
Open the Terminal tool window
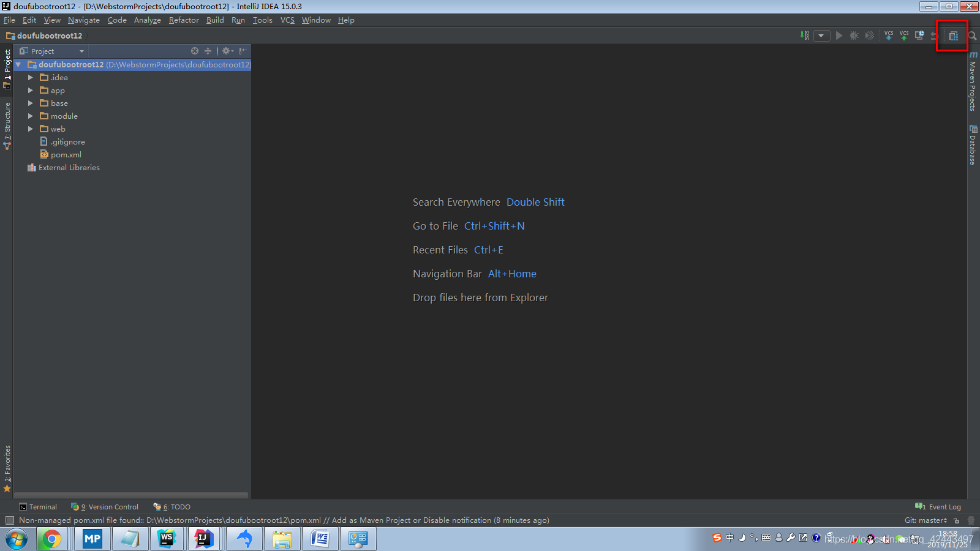38,507
